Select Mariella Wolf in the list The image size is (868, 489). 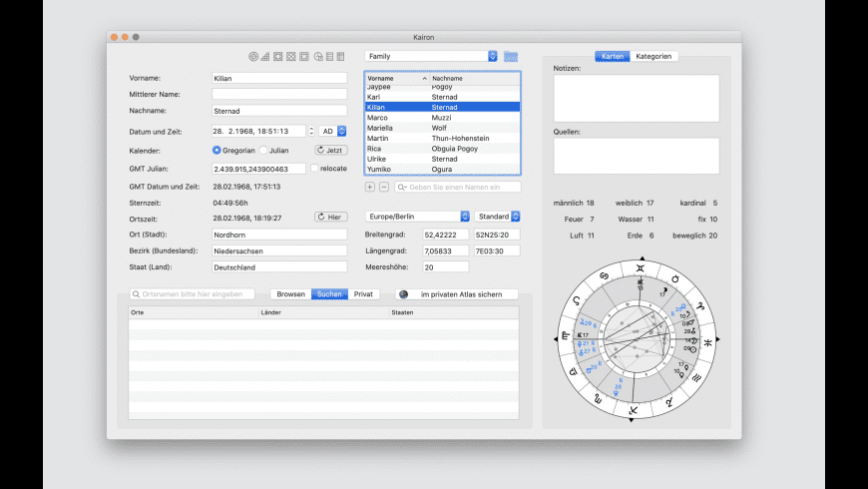[442, 128]
